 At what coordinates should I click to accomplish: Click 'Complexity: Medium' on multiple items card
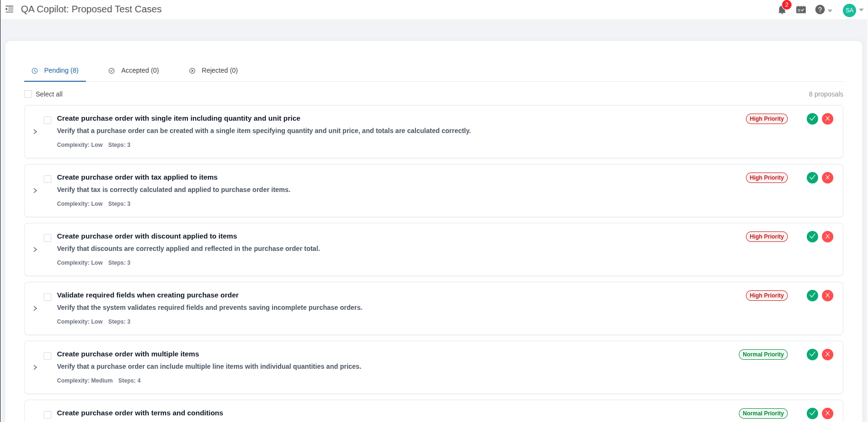coord(85,381)
